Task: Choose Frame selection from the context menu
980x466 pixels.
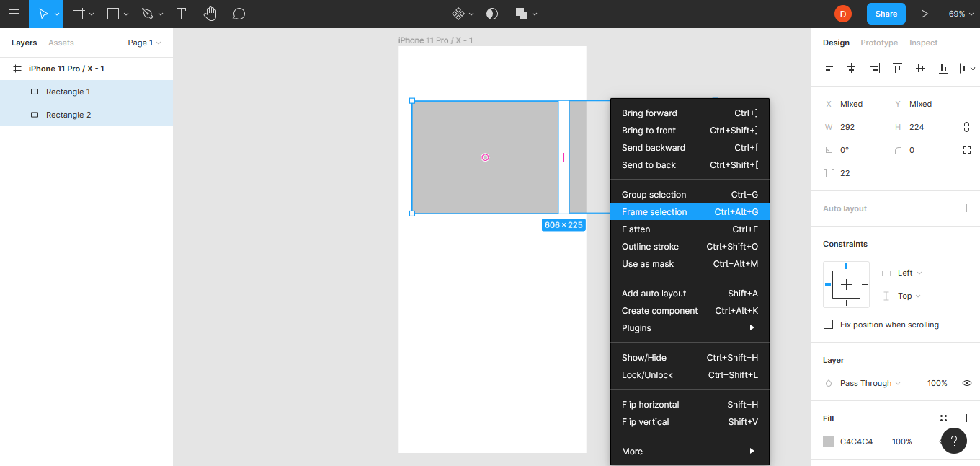Action: (x=654, y=211)
